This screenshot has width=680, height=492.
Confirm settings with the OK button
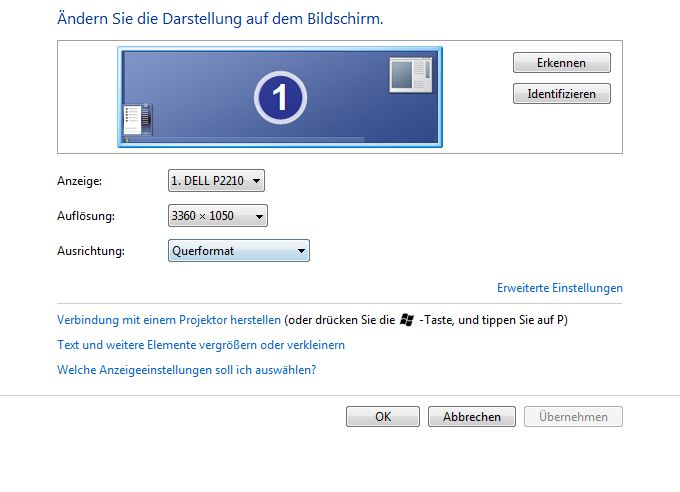point(382,417)
